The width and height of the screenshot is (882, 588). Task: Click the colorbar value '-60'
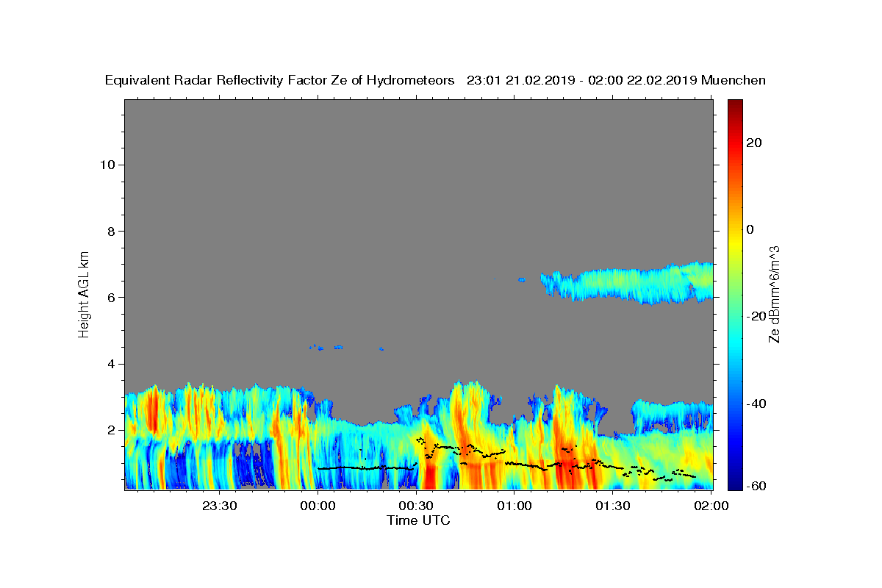point(755,487)
